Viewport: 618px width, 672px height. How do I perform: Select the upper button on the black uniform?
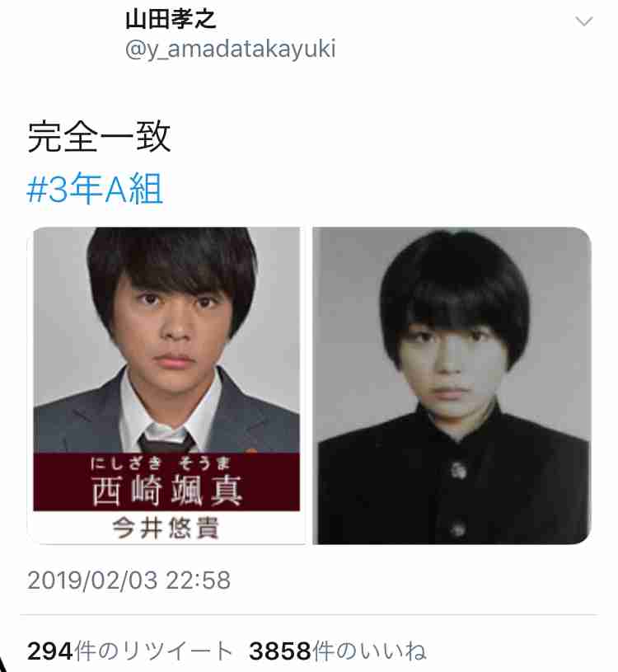459,470
